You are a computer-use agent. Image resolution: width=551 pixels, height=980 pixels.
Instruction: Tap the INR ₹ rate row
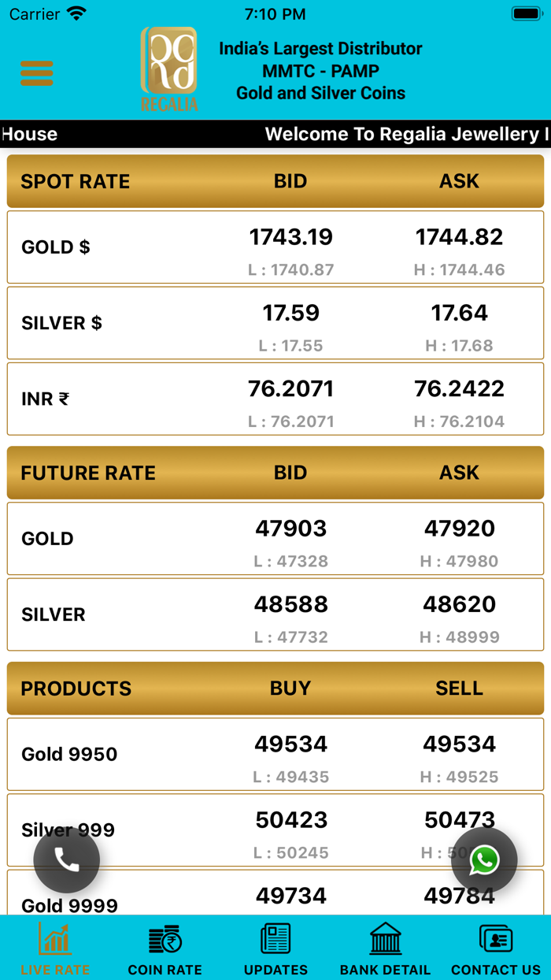275,399
